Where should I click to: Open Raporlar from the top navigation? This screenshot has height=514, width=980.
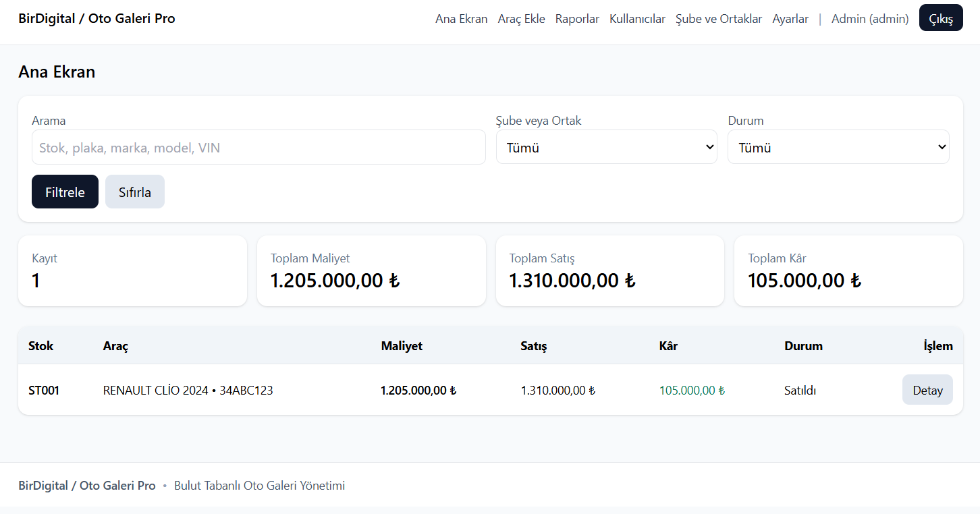(x=577, y=19)
